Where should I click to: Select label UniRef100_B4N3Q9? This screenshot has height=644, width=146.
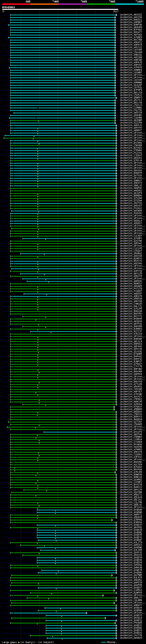click(x=131, y=339)
